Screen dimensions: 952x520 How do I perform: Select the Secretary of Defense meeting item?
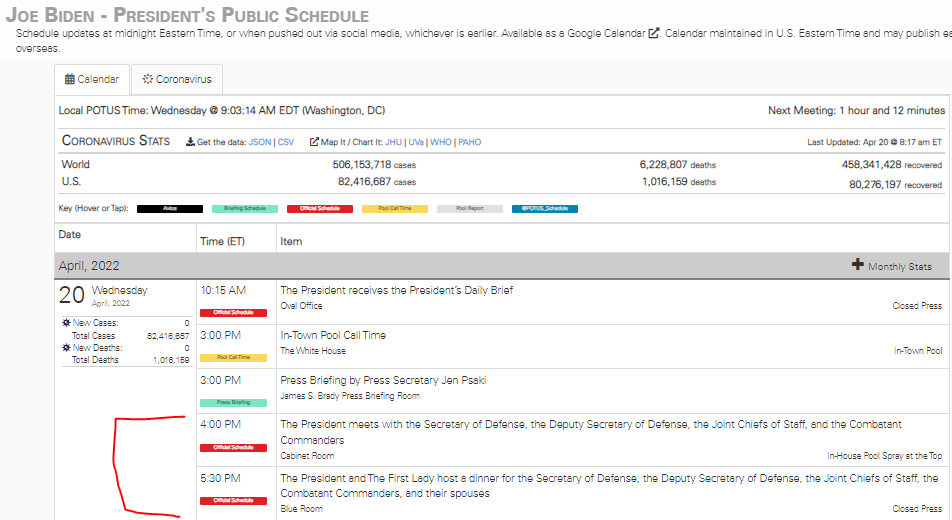click(591, 432)
